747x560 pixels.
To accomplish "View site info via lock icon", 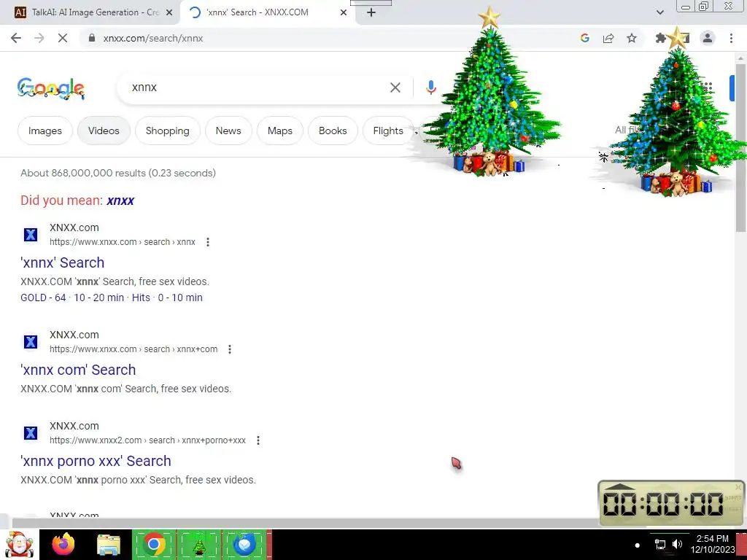I will pos(92,38).
